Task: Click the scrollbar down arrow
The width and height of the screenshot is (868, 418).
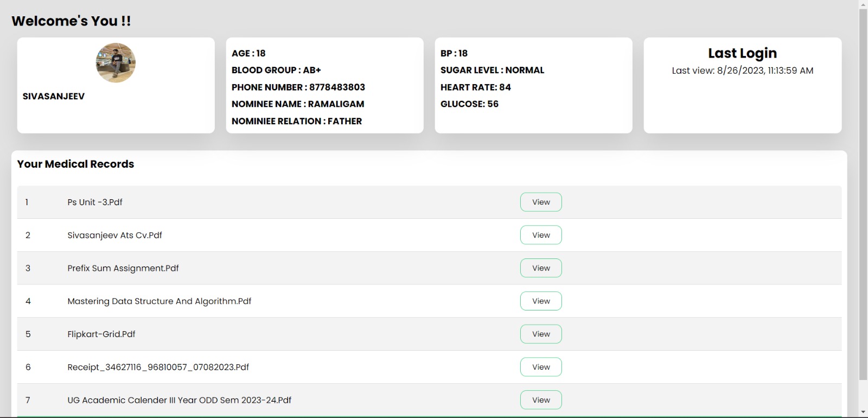Action: click(863, 413)
